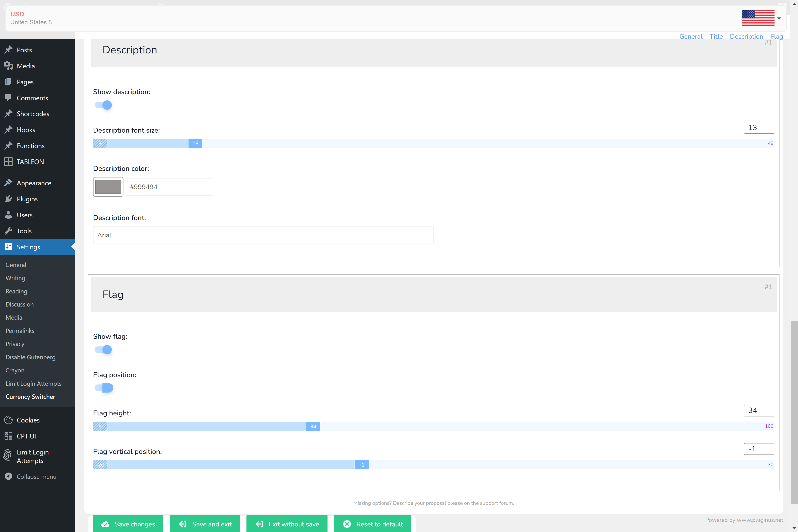798x532 pixels.
Task: Toggle the Show flag switch
Action: point(103,350)
